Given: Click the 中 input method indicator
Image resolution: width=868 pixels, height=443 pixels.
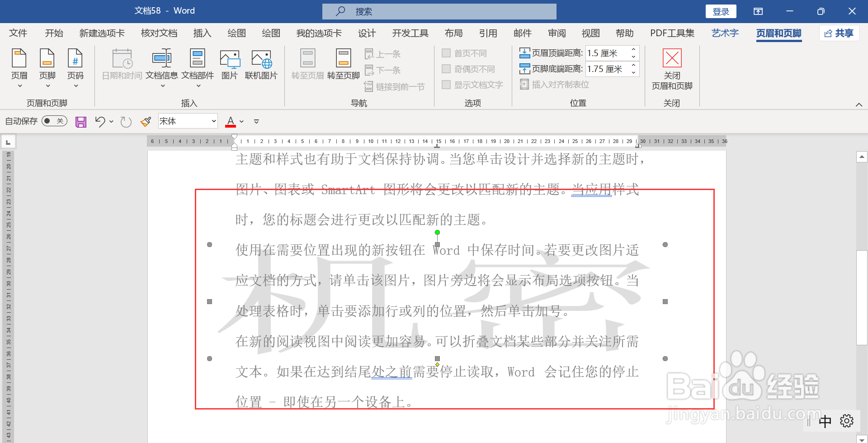Looking at the screenshot, I should [825, 421].
